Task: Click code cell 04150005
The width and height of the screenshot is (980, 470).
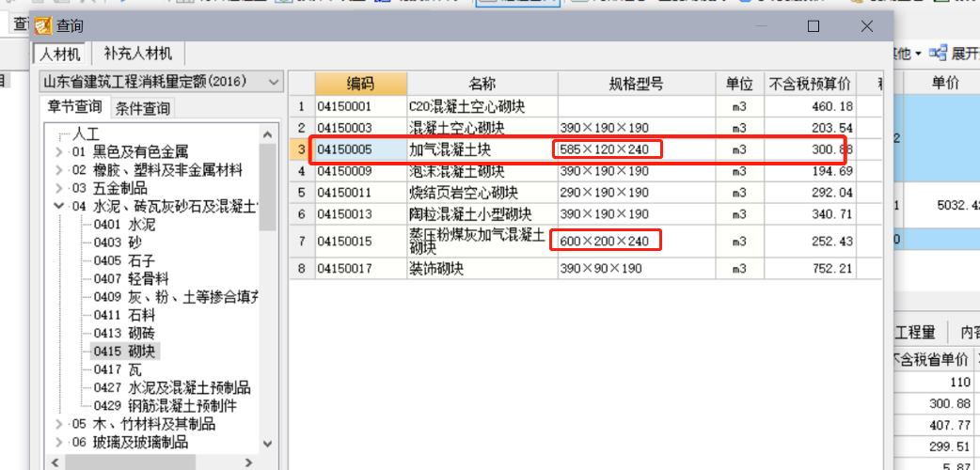Action: 360,149
